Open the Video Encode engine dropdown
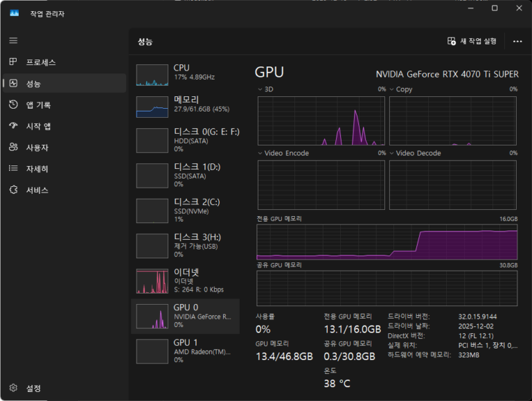This screenshot has height=401, width=532. (x=283, y=153)
